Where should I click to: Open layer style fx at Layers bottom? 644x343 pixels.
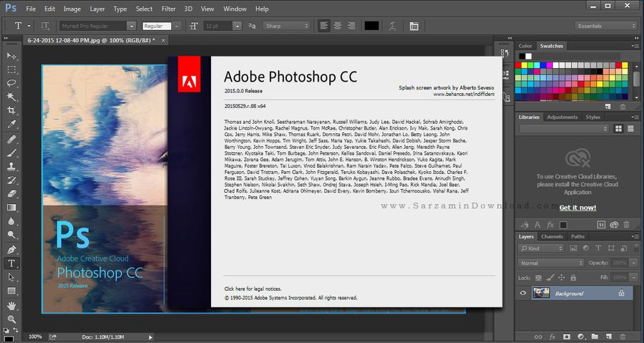click(552, 337)
